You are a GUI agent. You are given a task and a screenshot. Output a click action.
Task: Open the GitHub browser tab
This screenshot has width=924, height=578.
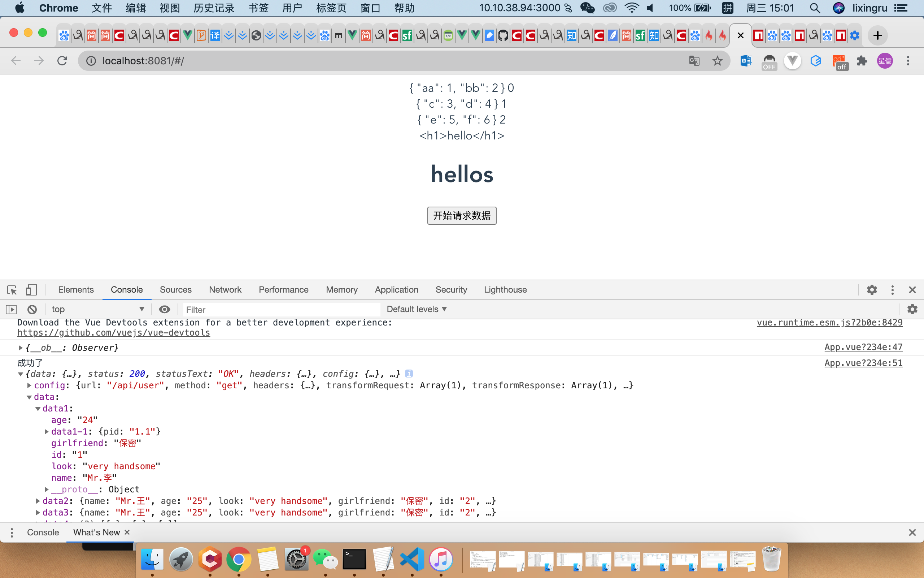[x=503, y=35]
